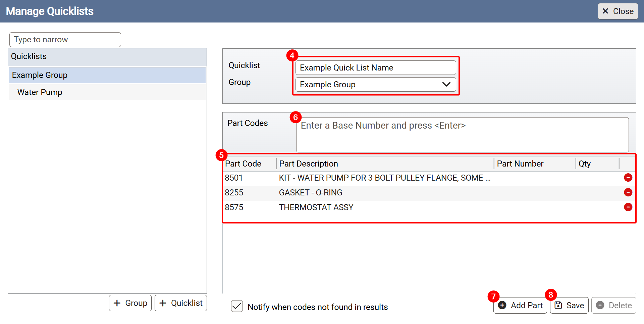Remove the GASKET - O-RING row
The image size is (644, 324).
pyautogui.click(x=628, y=192)
